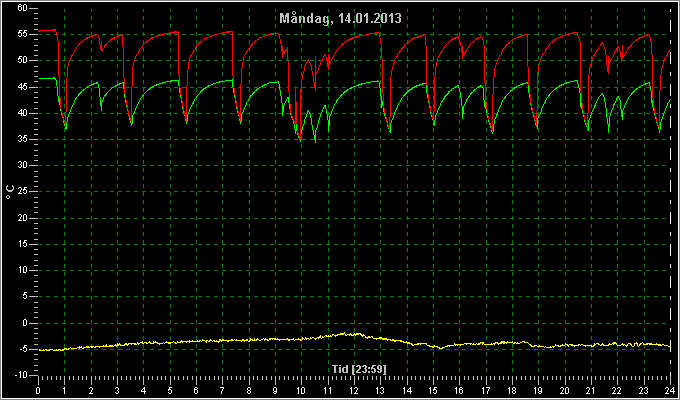The height and width of the screenshot is (400, 680).
Task: Click the chart title 'Måndag, 14.01.2013'
Action: (x=340, y=18)
